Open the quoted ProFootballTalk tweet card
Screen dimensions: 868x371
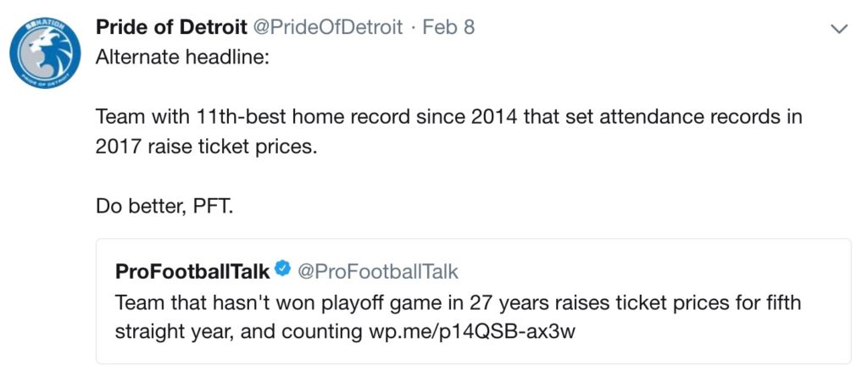click(473, 301)
